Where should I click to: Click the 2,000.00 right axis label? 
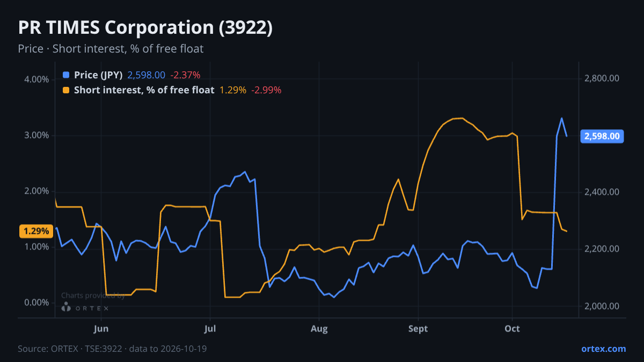tap(602, 306)
